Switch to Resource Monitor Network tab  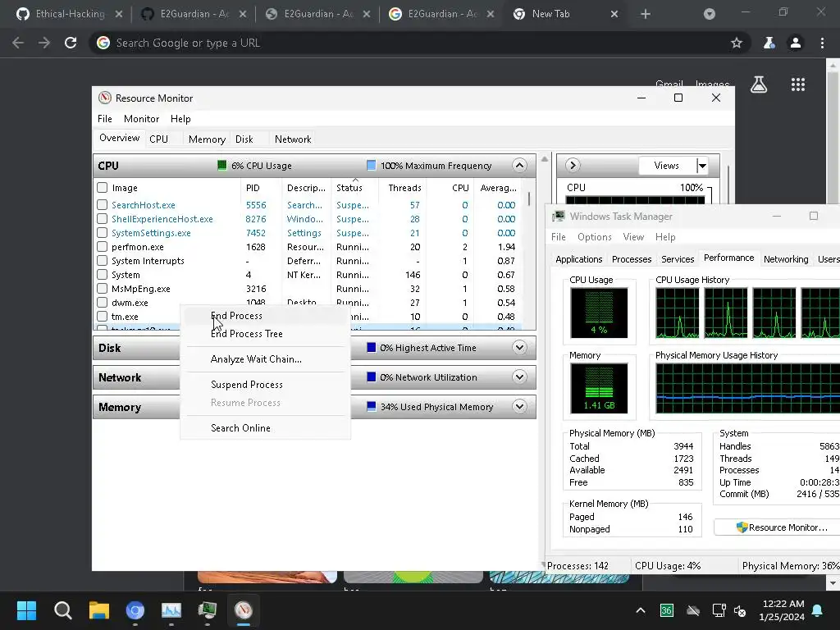pyautogui.click(x=293, y=139)
